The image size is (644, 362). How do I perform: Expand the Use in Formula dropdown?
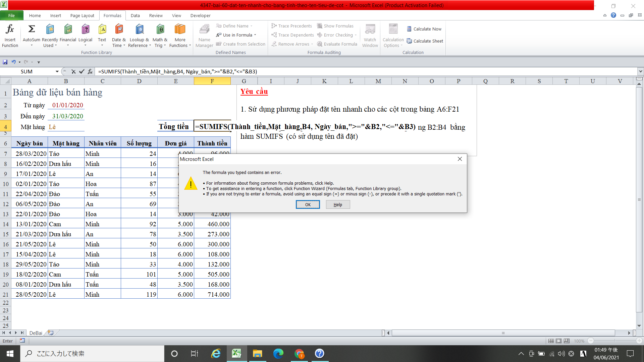click(255, 35)
